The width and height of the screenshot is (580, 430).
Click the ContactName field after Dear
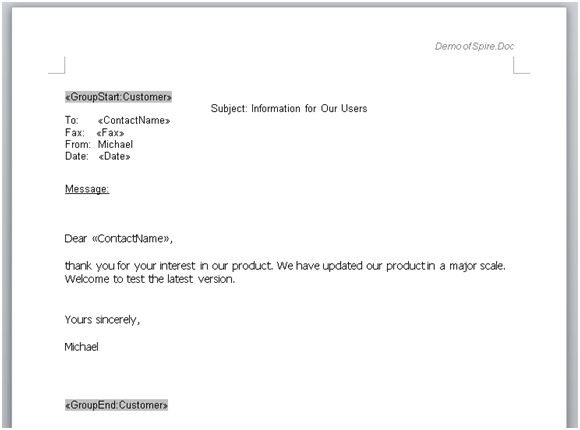coord(131,238)
